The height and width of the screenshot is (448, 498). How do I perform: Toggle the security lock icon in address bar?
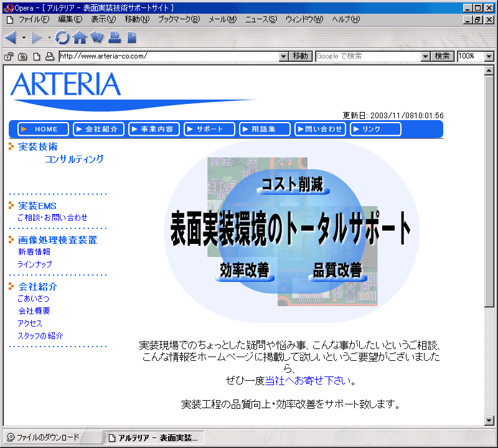coord(9,57)
